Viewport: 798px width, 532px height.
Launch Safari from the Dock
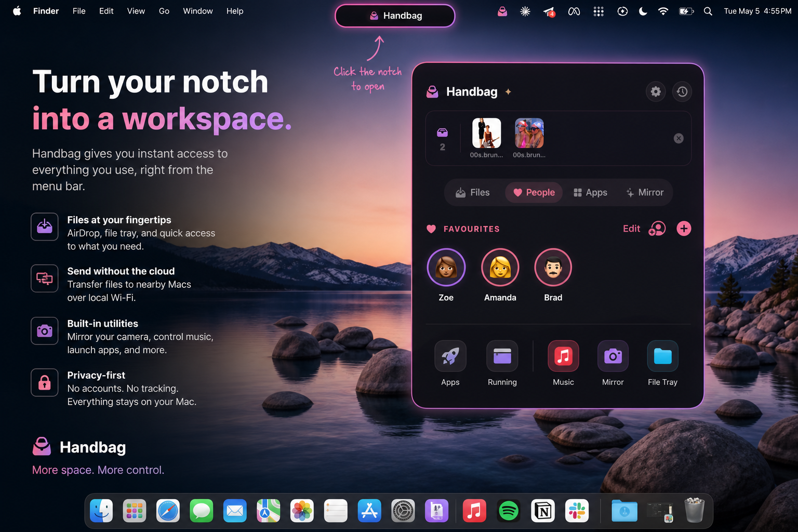pyautogui.click(x=168, y=511)
